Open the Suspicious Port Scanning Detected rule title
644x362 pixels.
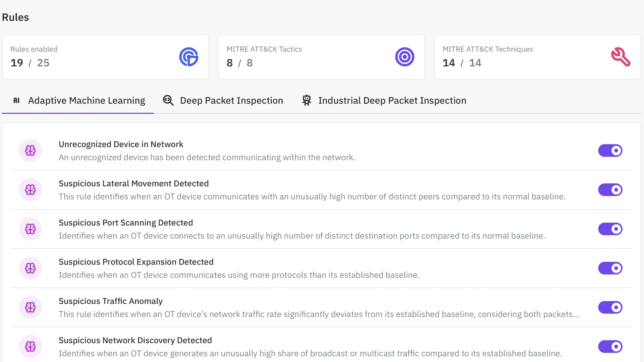[x=126, y=223]
